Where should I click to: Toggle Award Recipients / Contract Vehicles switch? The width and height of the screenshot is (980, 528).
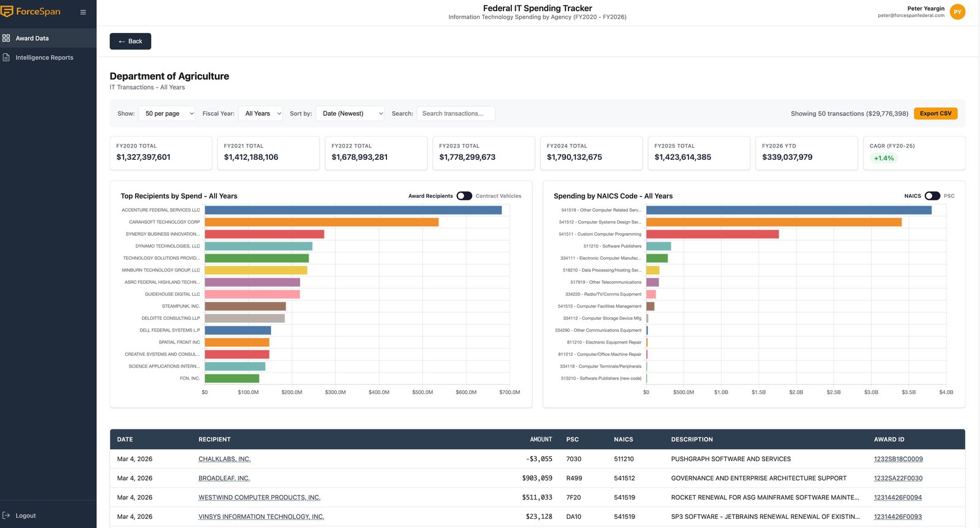tap(464, 196)
